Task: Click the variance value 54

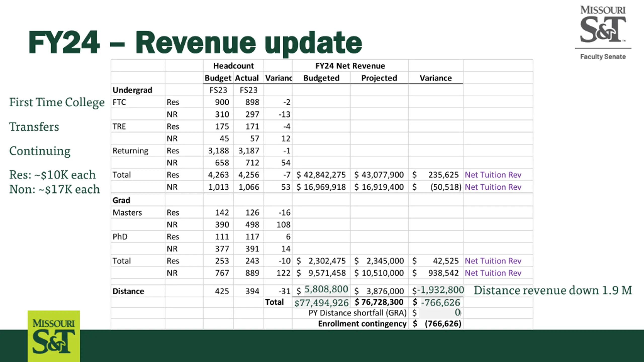Action: point(286,163)
